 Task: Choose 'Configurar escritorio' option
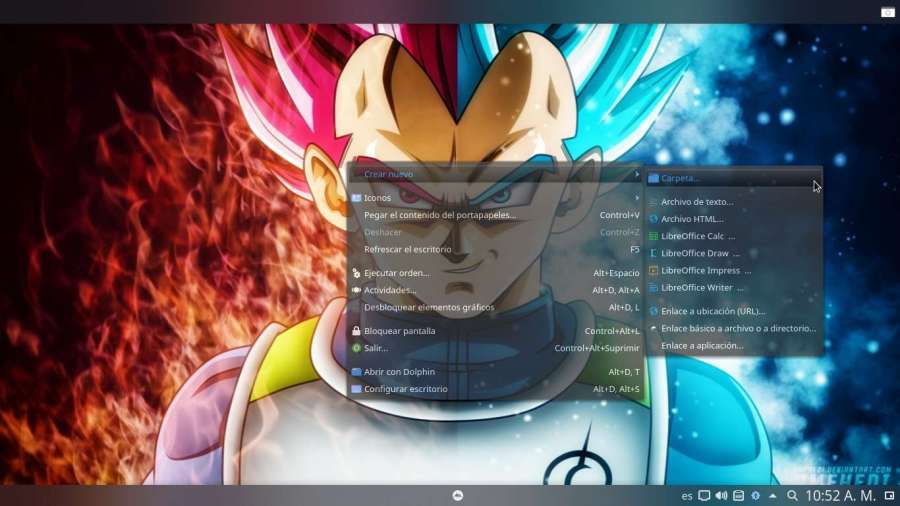coord(405,389)
